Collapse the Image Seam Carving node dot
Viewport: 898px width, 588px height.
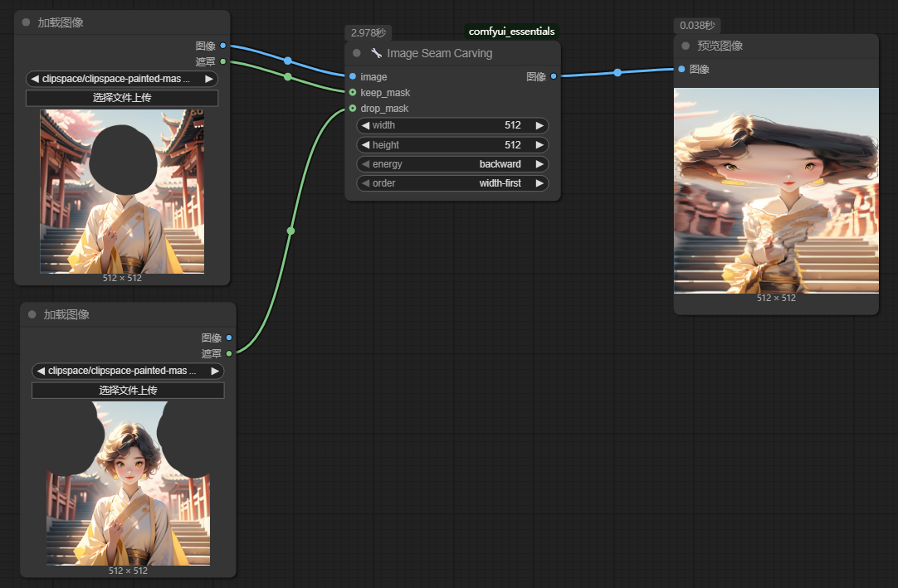(x=357, y=53)
